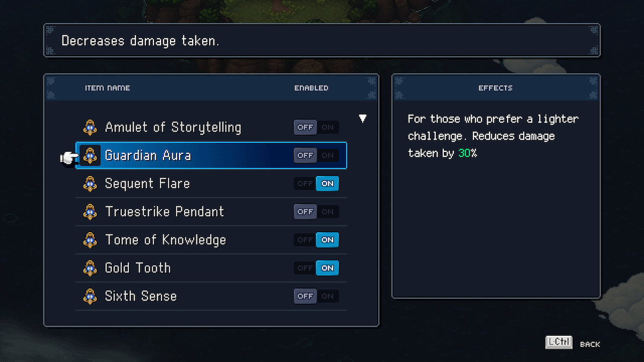Select the Gold Tooth list entry

(138, 268)
